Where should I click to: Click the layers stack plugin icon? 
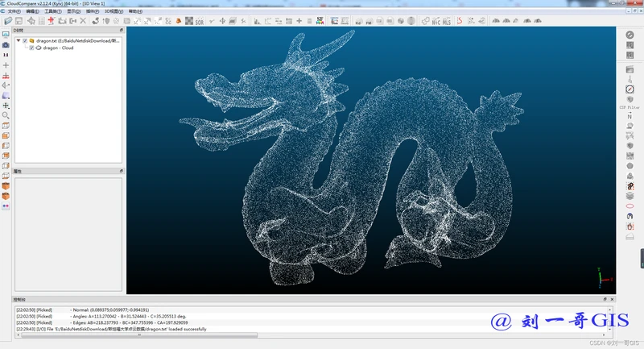click(630, 196)
